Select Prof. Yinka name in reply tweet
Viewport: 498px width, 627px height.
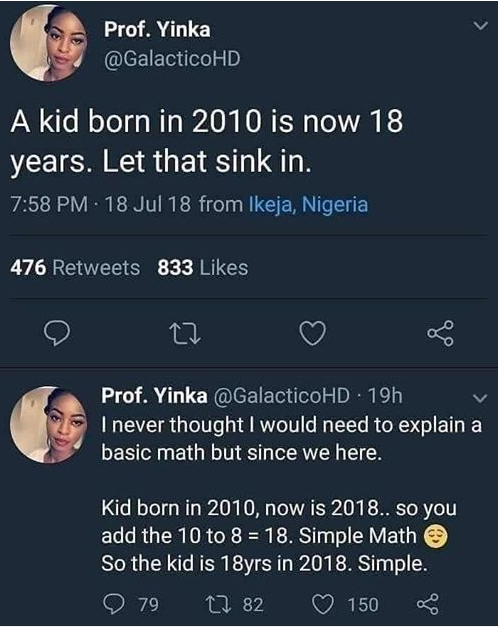click(154, 395)
